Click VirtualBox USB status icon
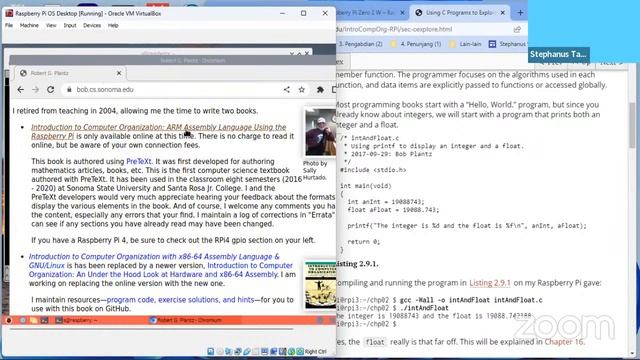Image resolution: width=640 pixels, height=360 pixels. (x=247, y=351)
